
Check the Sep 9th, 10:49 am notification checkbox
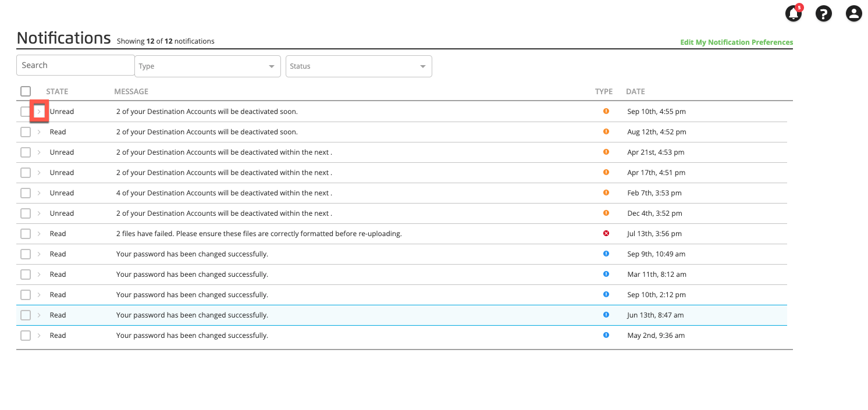(x=26, y=254)
